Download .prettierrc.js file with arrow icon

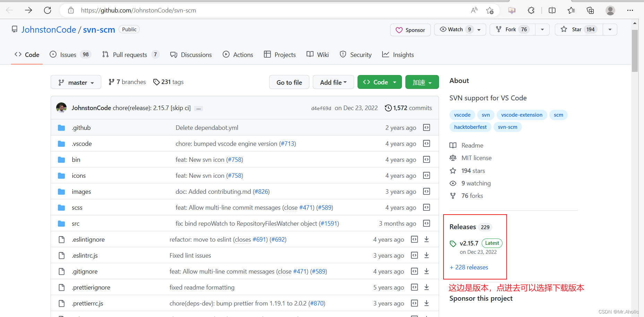(x=427, y=303)
